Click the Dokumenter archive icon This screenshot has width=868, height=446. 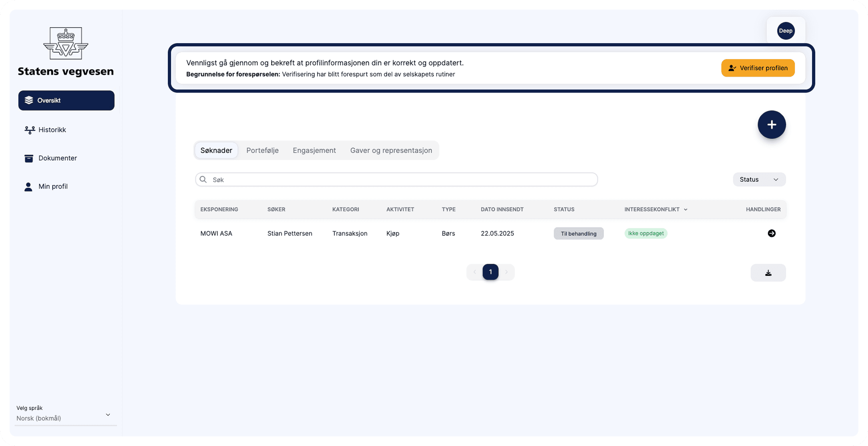(29, 158)
